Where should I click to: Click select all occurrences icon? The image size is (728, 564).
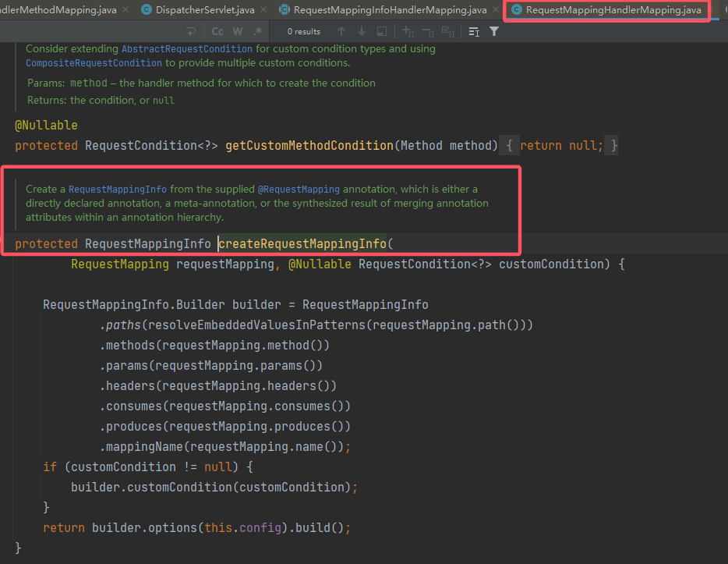[x=448, y=31]
